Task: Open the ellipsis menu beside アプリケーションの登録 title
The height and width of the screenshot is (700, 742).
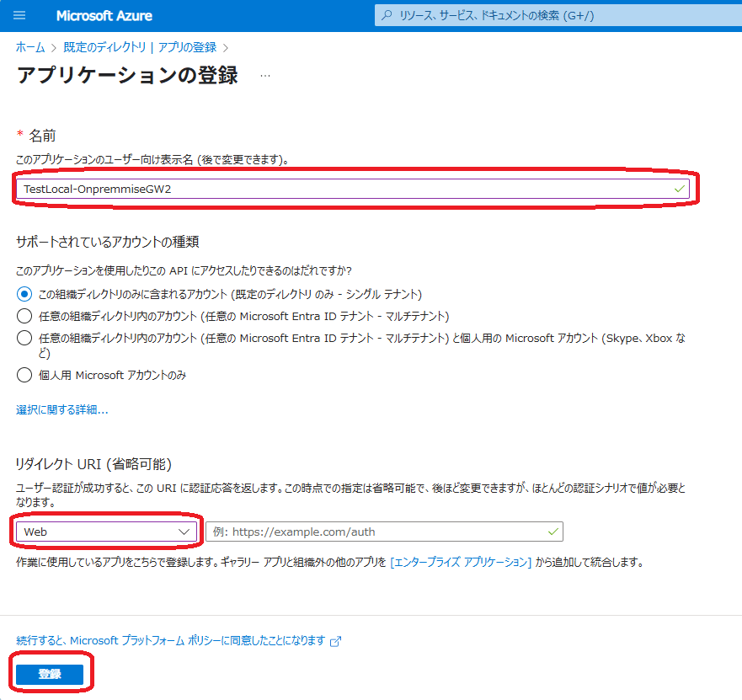Action: tap(265, 76)
